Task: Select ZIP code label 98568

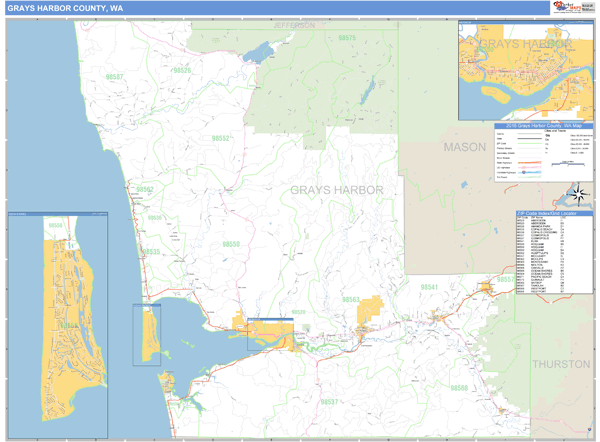Action: coord(459,388)
